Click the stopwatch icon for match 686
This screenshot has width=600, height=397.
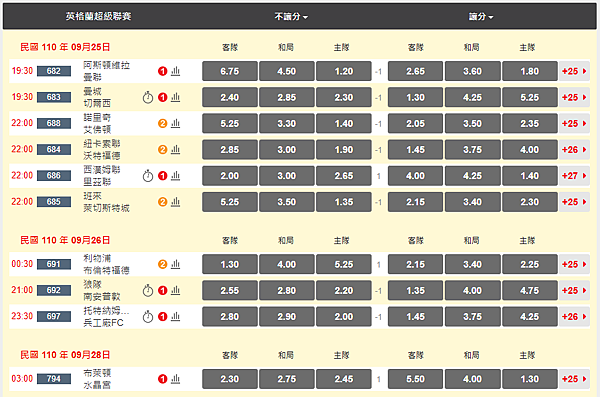[x=148, y=176]
